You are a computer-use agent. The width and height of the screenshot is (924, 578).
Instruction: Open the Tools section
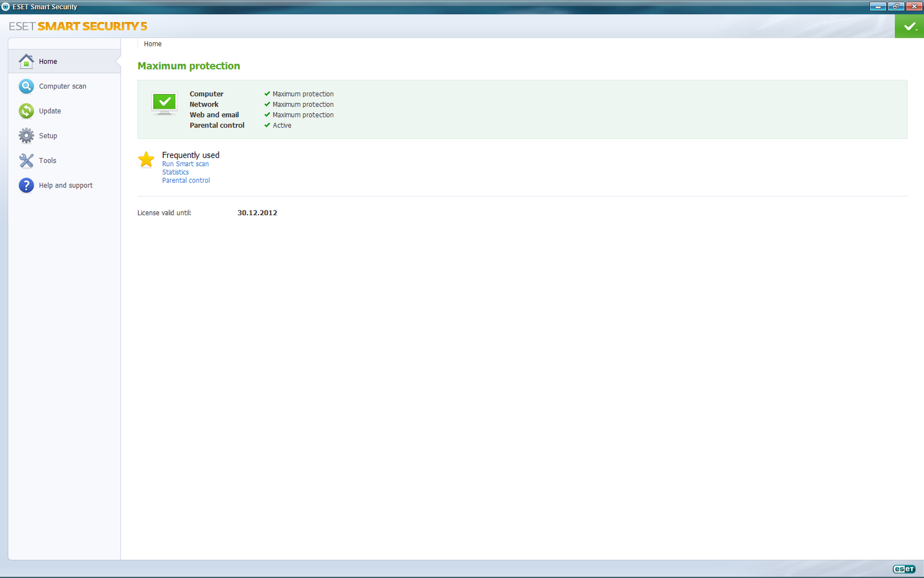click(x=47, y=161)
